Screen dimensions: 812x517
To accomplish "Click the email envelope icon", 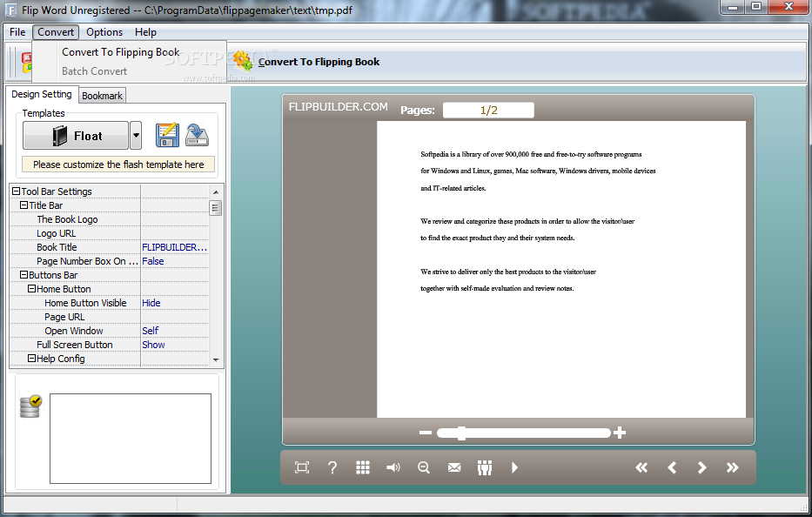I will tap(454, 467).
